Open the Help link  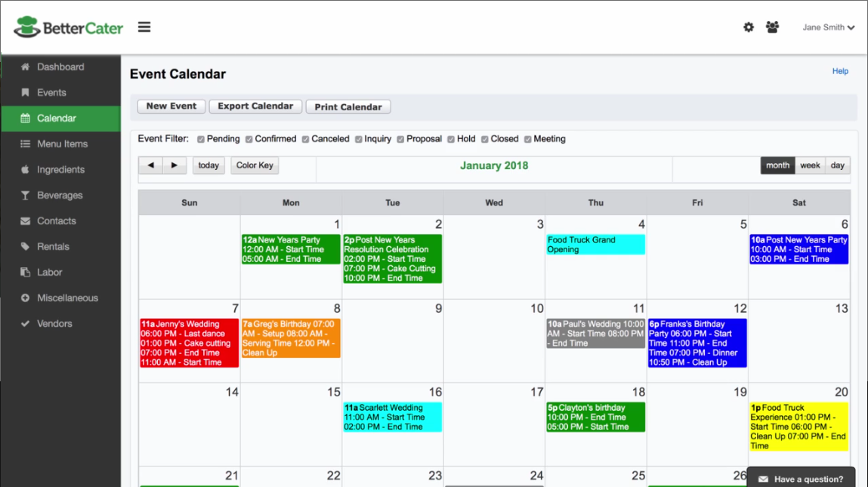point(840,71)
